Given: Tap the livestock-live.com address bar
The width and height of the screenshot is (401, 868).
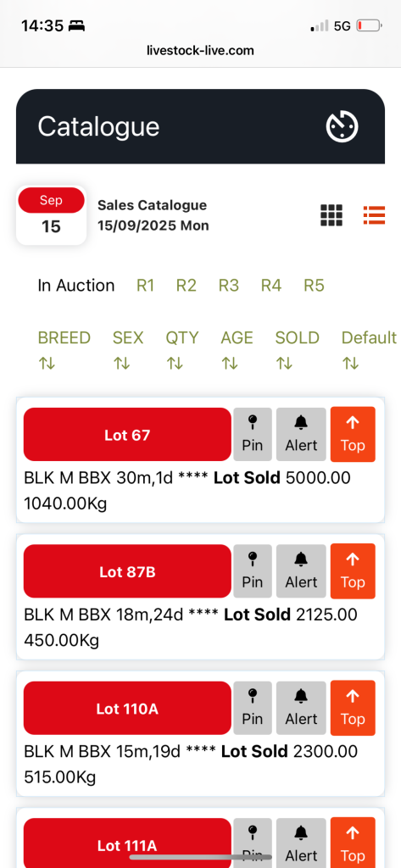Looking at the screenshot, I should coord(200,50).
